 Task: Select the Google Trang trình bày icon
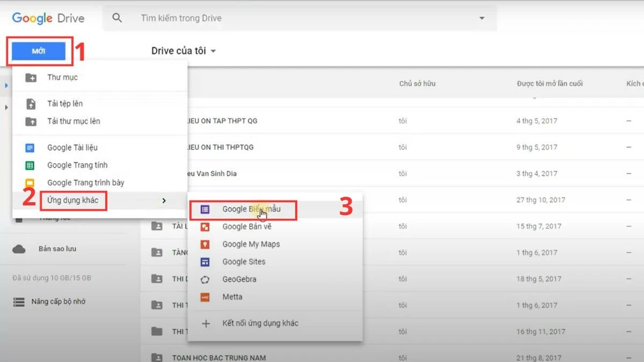click(30, 182)
